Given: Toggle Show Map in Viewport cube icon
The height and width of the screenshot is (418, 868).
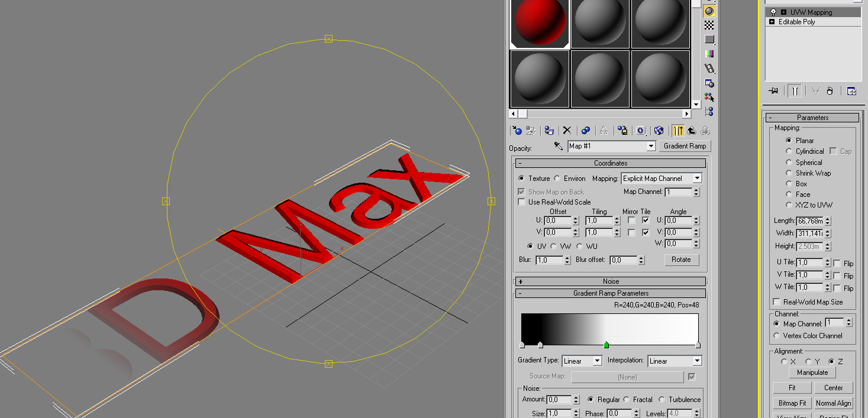Looking at the screenshot, I should click(659, 131).
